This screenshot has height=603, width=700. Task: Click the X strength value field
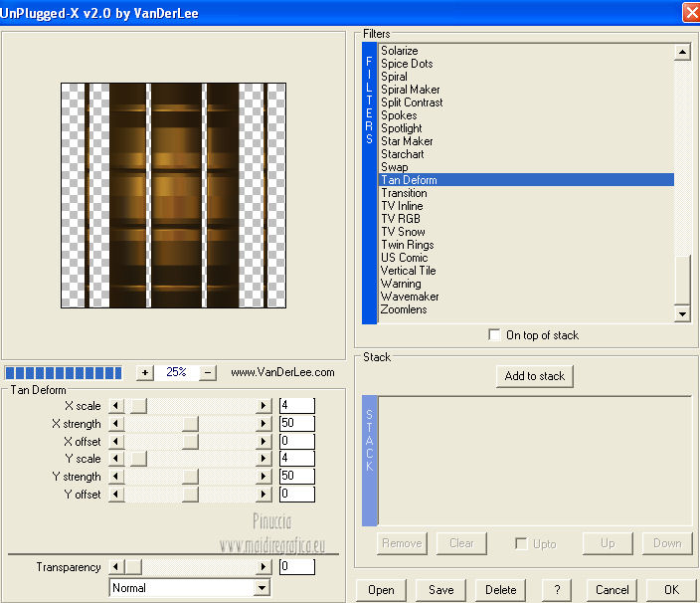(x=297, y=424)
